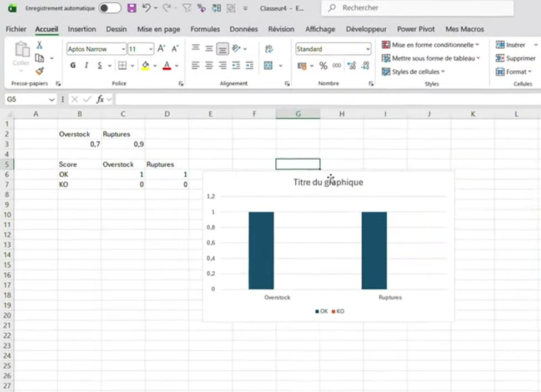Align text left in Alignement group

pyautogui.click(x=196, y=65)
